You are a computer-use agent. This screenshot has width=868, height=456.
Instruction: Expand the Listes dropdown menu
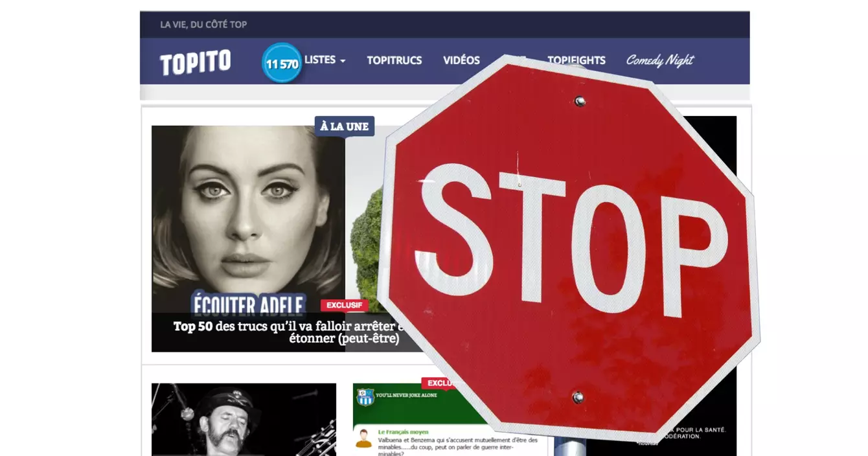click(x=325, y=60)
